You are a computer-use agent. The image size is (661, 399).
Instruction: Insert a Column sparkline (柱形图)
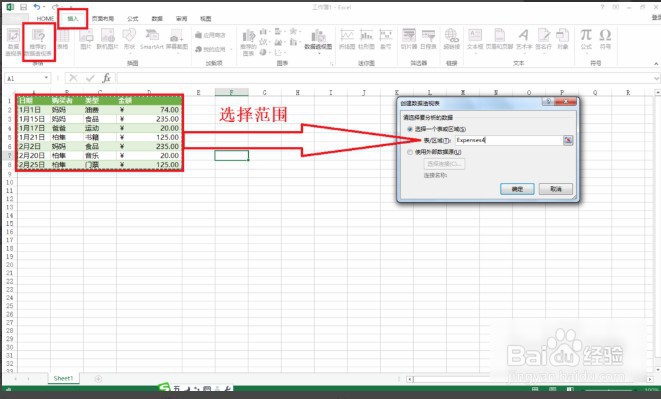pyautogui.click(x=366, y=40)
